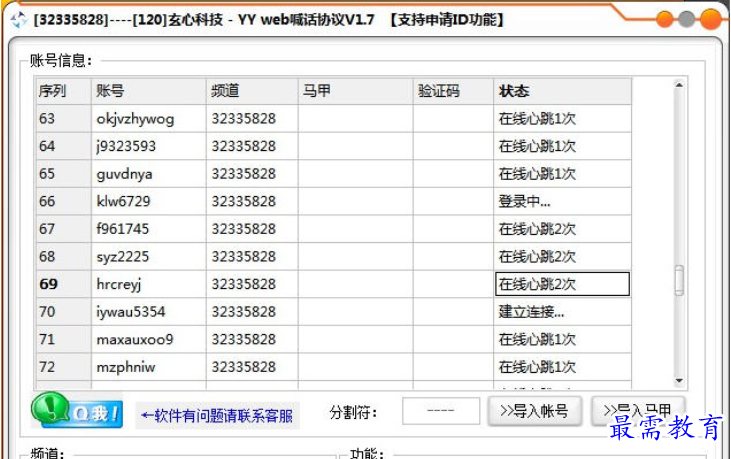Sort by the 帐号 column header

(x=148, y=91)
